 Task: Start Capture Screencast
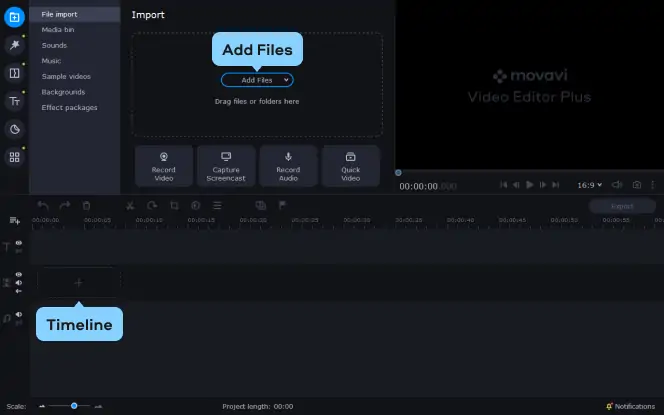click(x=226, y=166)
